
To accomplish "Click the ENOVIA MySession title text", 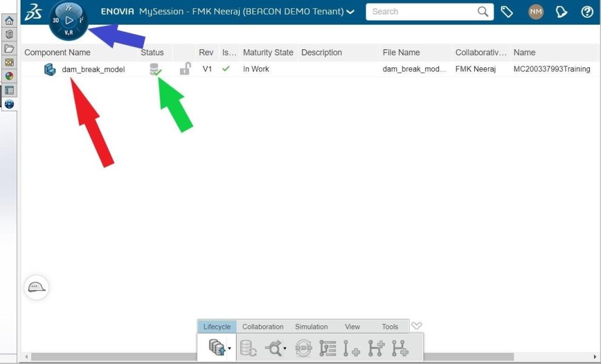I will click(x=222, y=12).
